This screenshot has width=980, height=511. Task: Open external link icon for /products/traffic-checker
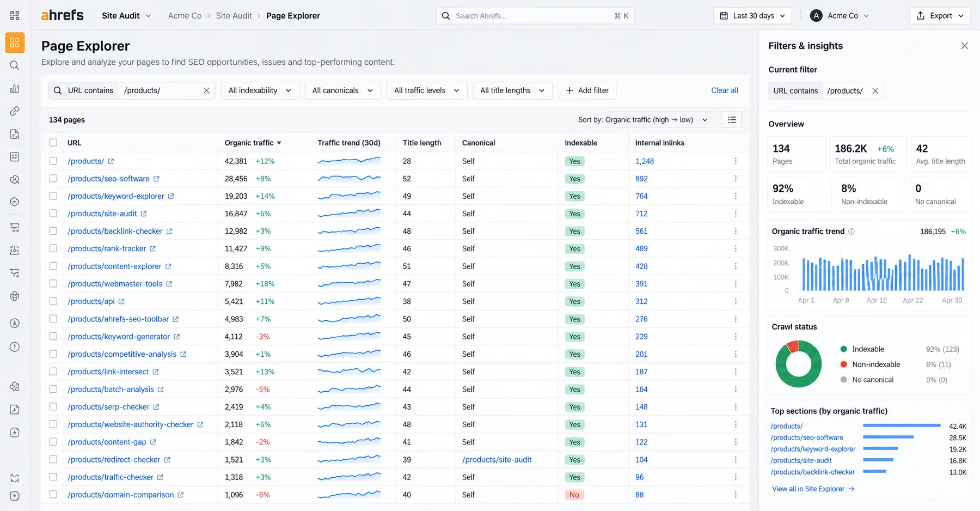[x=160, y=477]
